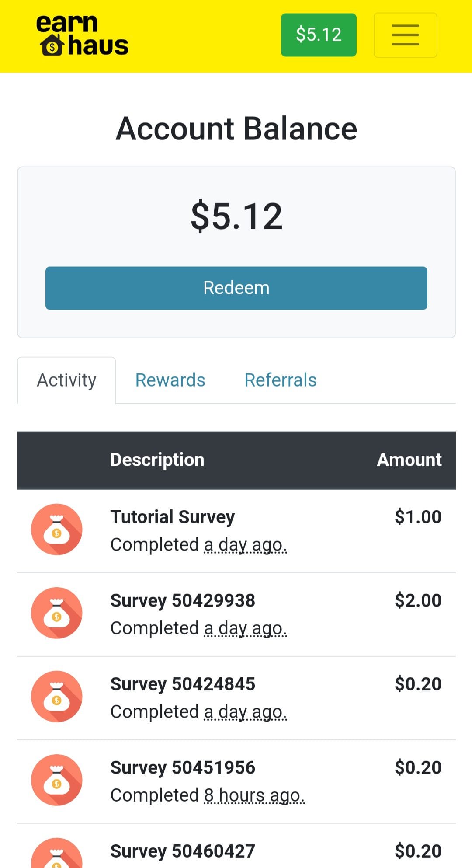Click Survey 50451956 '8 hours ago' timestamp

point(254,795)
